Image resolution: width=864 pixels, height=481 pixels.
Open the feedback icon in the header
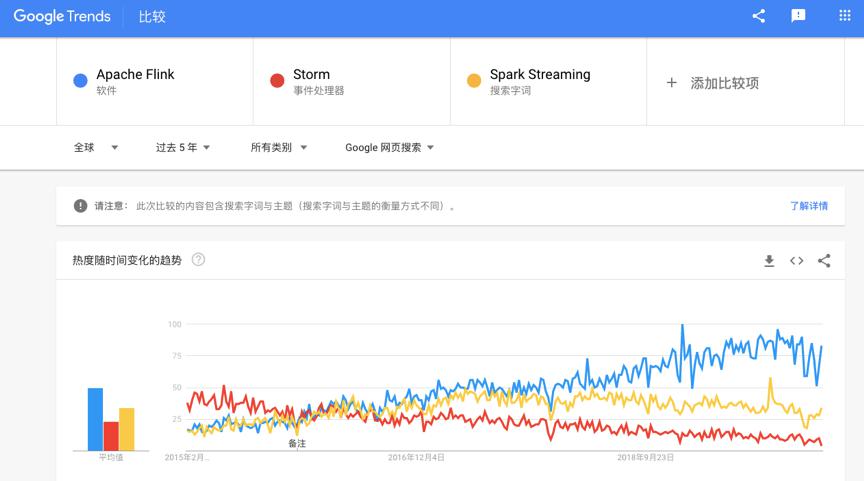(x=798, y=16)
